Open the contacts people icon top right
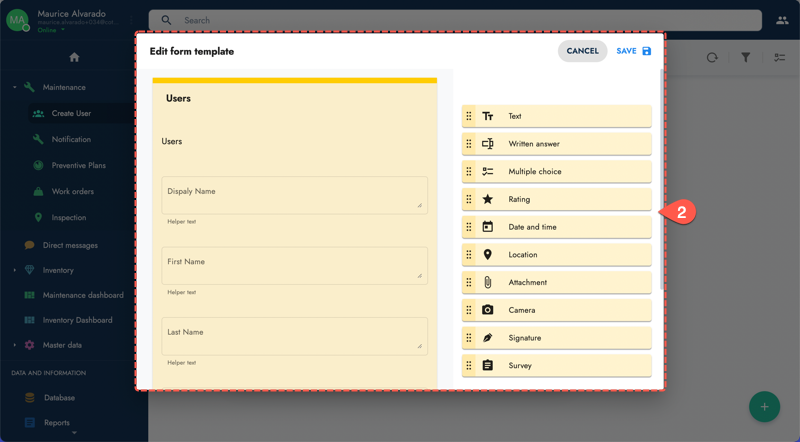The width and height of the screenshot is (800, 442). point(782,20)
